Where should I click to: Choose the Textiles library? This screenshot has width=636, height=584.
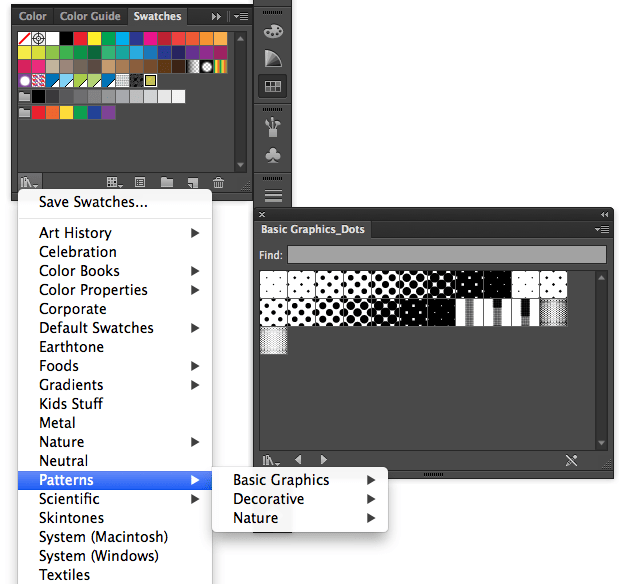click(115, 575)
